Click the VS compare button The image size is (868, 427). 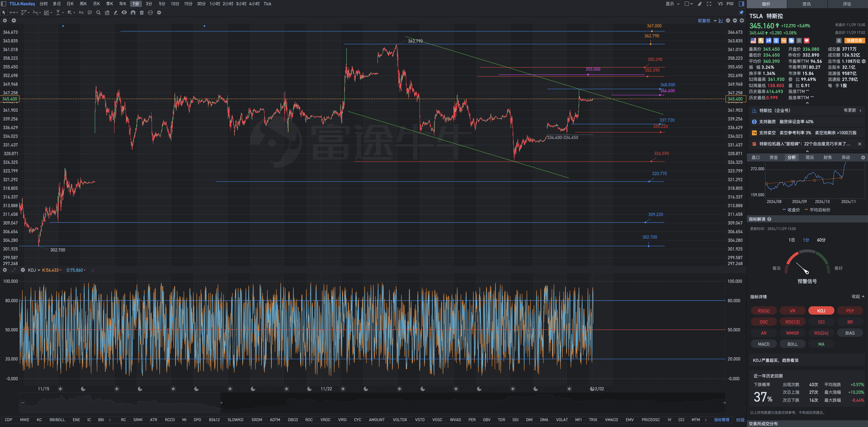point(720,4)
